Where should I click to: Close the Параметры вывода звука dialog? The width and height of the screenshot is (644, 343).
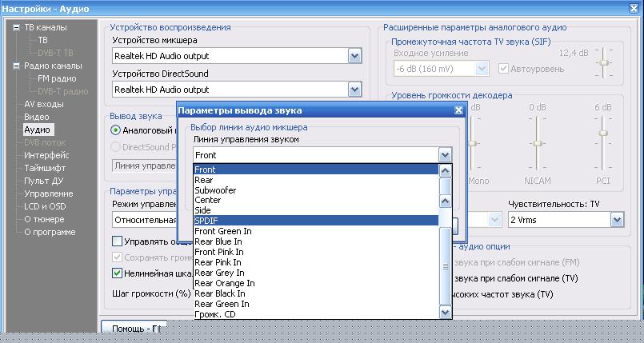point(458,110)
